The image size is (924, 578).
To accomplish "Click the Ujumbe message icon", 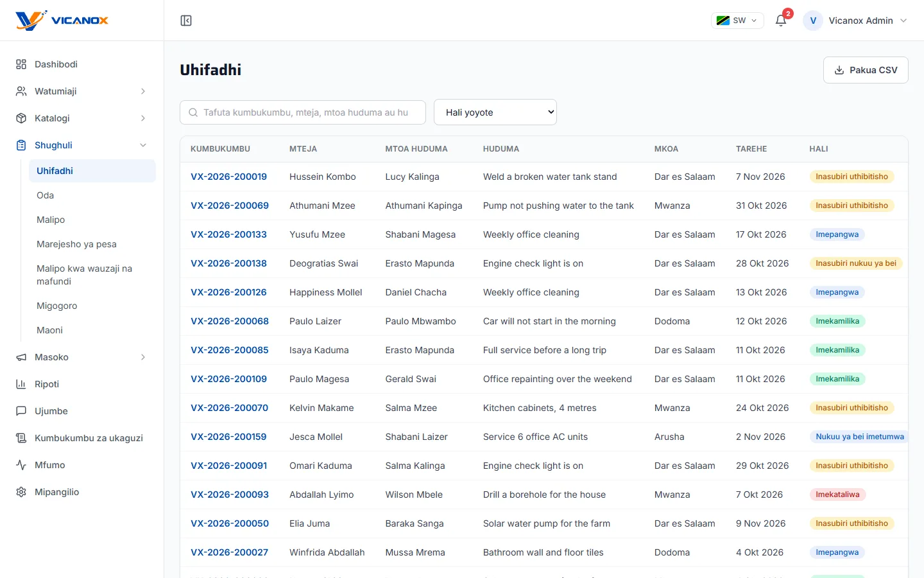I will coord(21,411).
